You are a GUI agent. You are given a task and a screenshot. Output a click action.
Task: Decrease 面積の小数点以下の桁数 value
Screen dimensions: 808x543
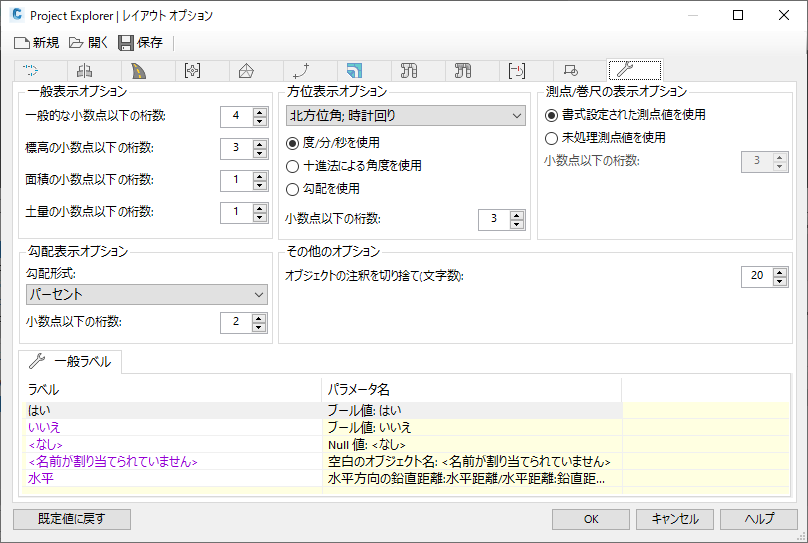click(x=260, y=185)
